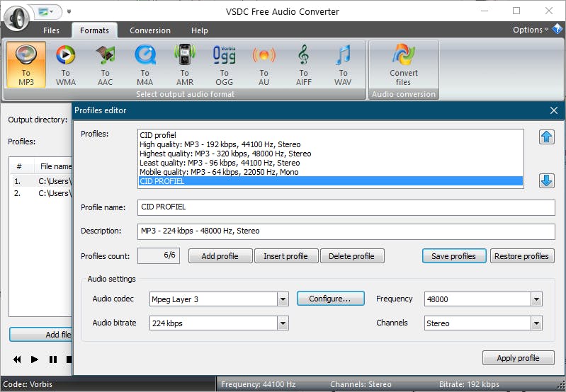Close the Profiles editor dialog
Screen dimensions: 566x392
[554, 110]
